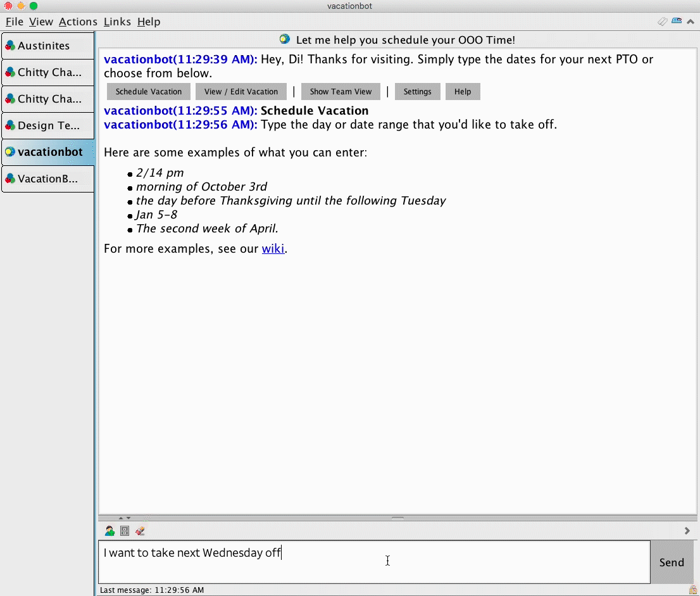This screenshot has height=596, width=700.
Task: Open the View menu
Action: click(41, 22)
